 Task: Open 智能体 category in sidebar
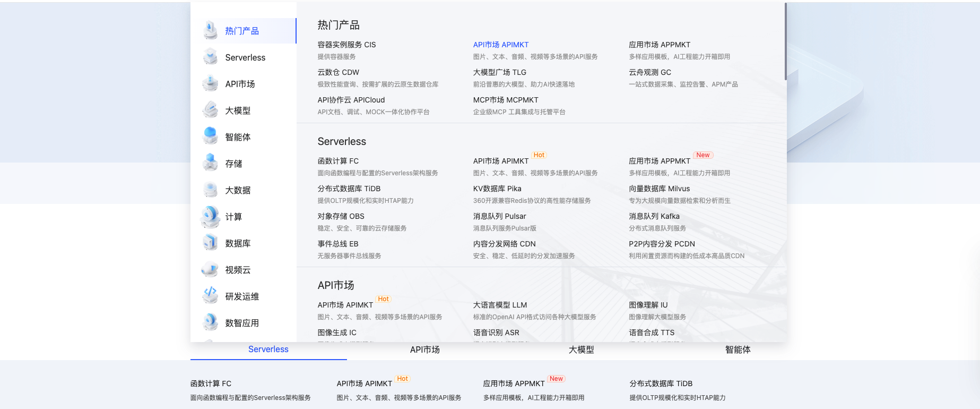point(244,137)
